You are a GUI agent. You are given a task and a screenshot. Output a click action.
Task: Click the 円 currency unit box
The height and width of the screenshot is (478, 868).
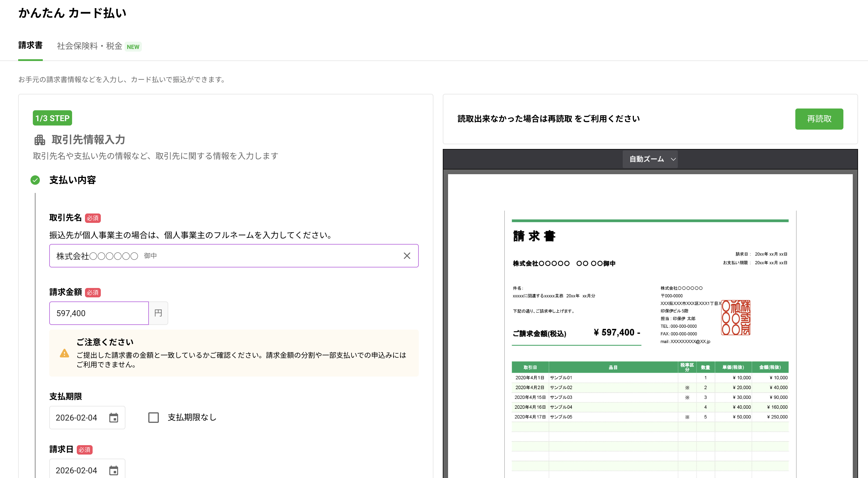(158, 313)
